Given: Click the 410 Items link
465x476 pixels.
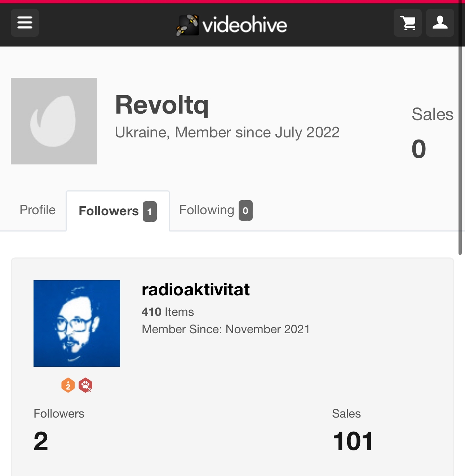Looking at the screenshot, I should tap(168, 312).
